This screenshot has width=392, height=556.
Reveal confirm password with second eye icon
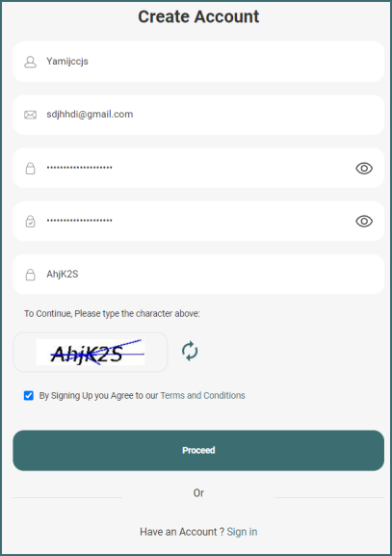click(364, 222)
